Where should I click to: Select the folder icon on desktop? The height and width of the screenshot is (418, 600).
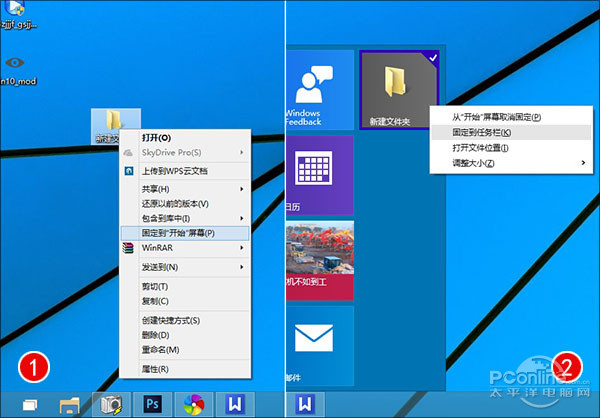click(114, 119)
